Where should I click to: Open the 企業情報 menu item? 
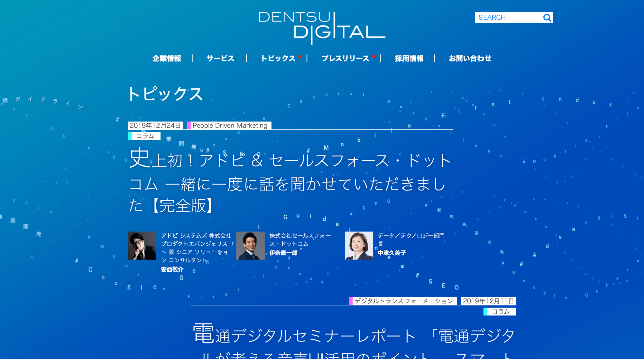(167, 58)
